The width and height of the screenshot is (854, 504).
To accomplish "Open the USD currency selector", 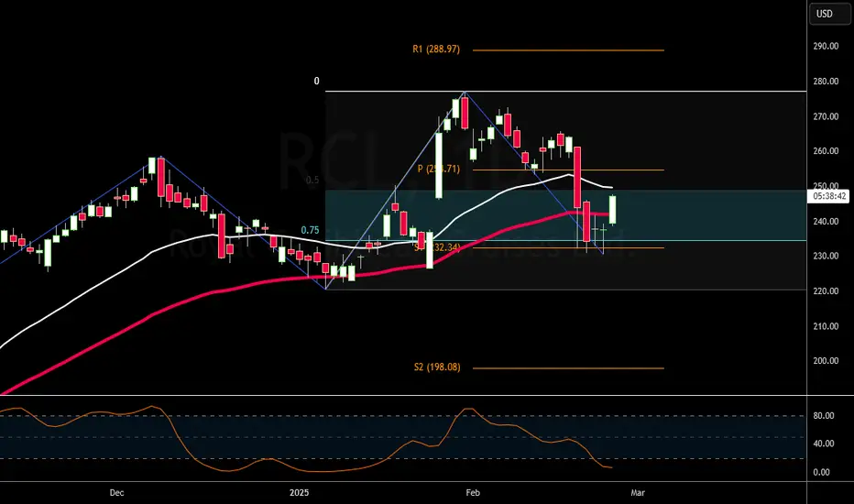I will [x=829, y=14].
